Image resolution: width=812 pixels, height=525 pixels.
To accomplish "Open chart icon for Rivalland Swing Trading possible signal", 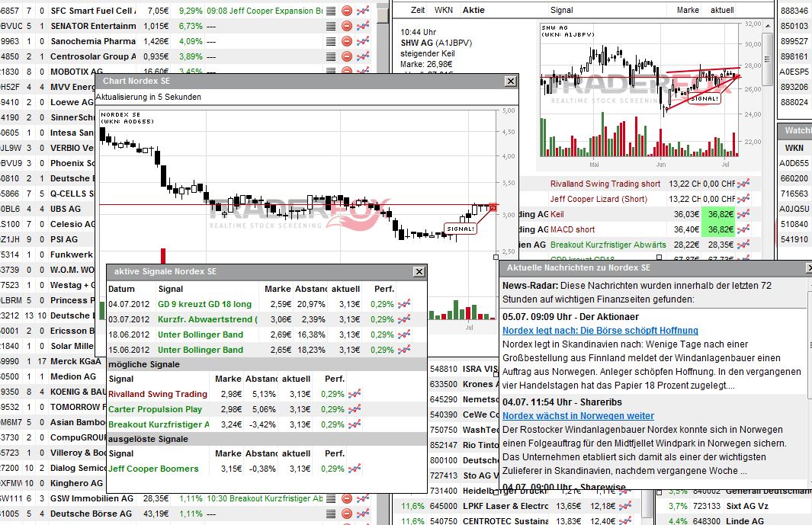I will coord(355,394).
